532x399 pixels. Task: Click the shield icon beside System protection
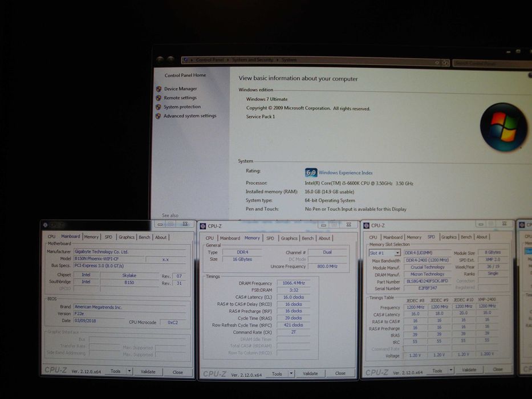pos(159,107)
